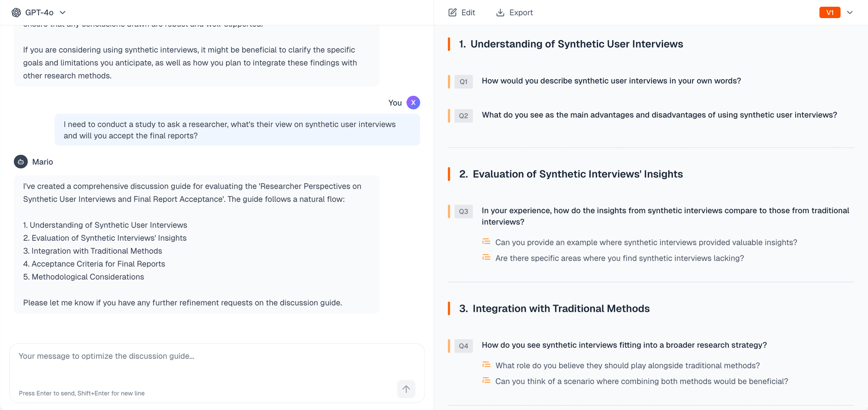The width and height of the screenshot is (868, 410).
Task: Click the orange V1 version badge
Action: 830,12
